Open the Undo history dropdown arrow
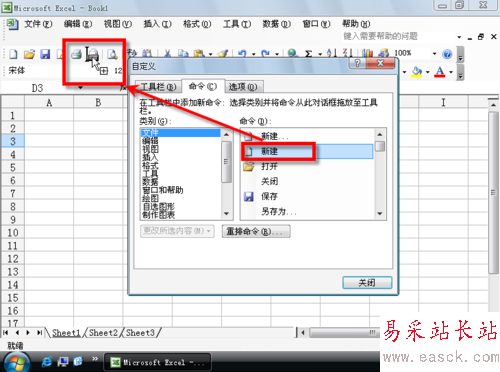This screenshot has height=372, width=500. point(253,54)
